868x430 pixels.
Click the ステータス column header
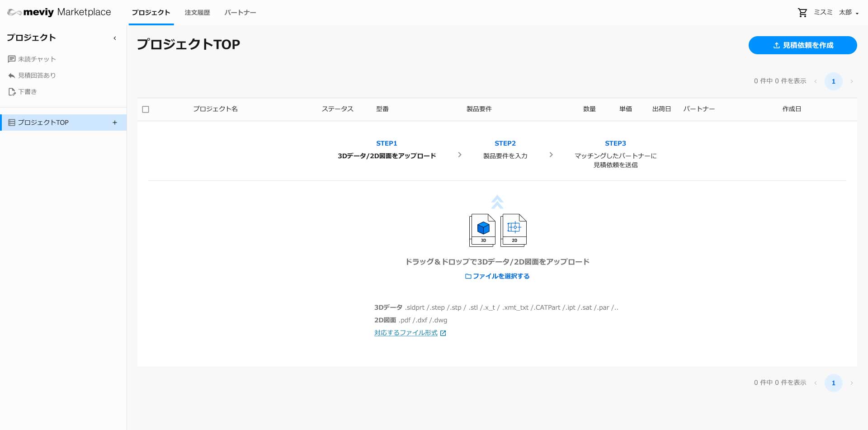(338, 109)
